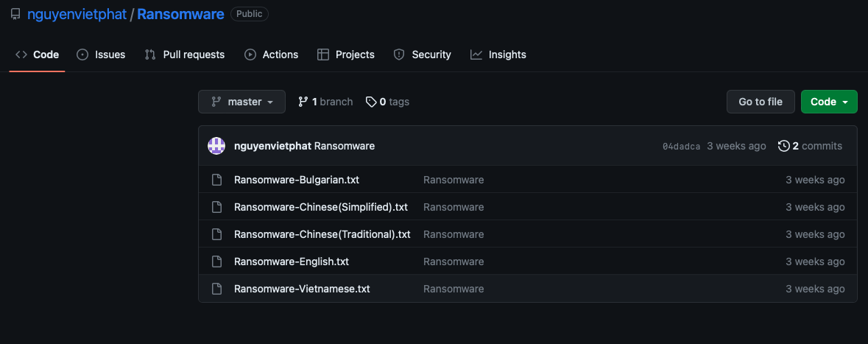Click the branch icon next to 1 branch
The width and height of the screenshot is (868, 344).
pyautogui.click(x=303, y=102)
